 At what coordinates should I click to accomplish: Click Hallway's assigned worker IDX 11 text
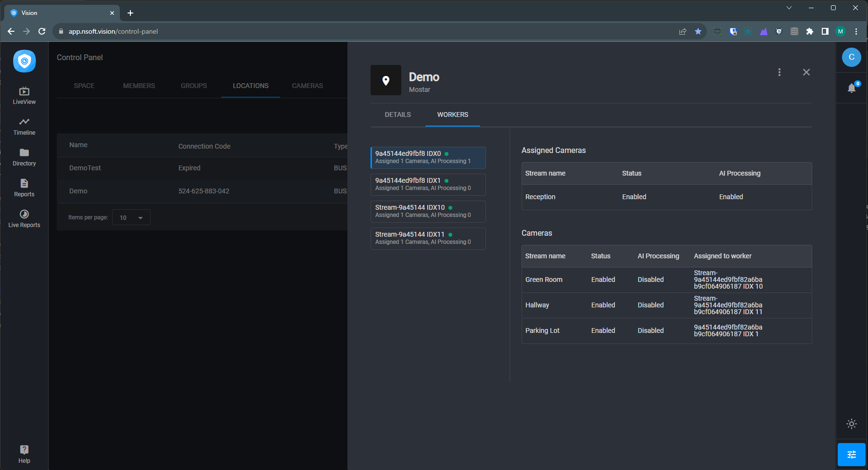tap(728, 305)
